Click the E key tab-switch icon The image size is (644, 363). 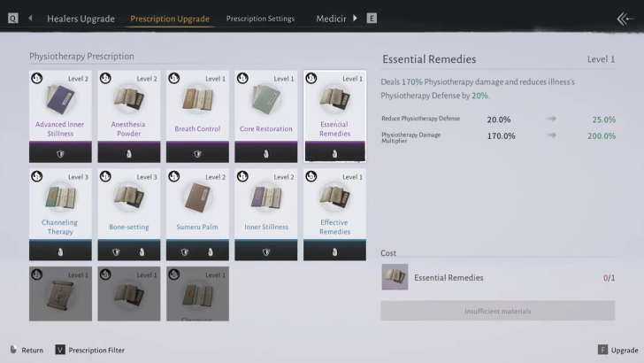tap(372, 18)
